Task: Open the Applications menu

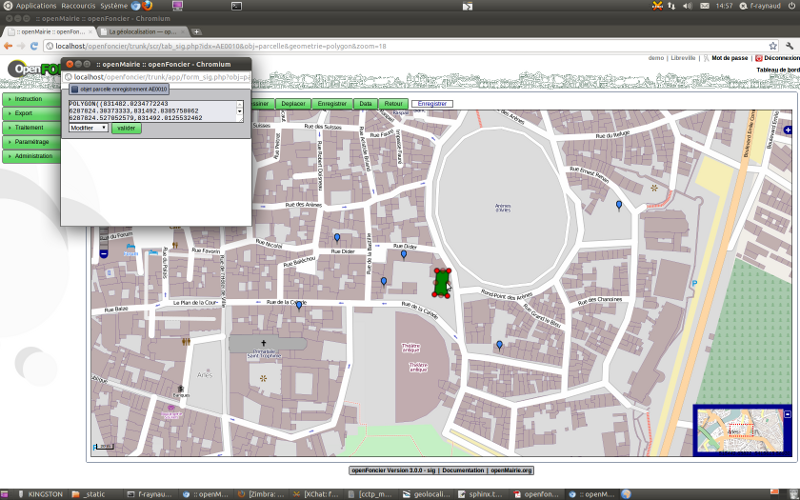Action: click(x=35, y=6)
